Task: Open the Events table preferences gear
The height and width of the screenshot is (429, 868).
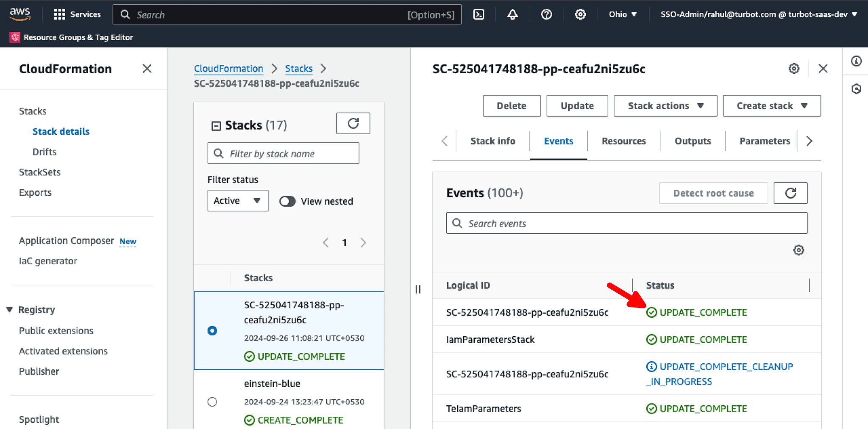Action: pos(799,250)
